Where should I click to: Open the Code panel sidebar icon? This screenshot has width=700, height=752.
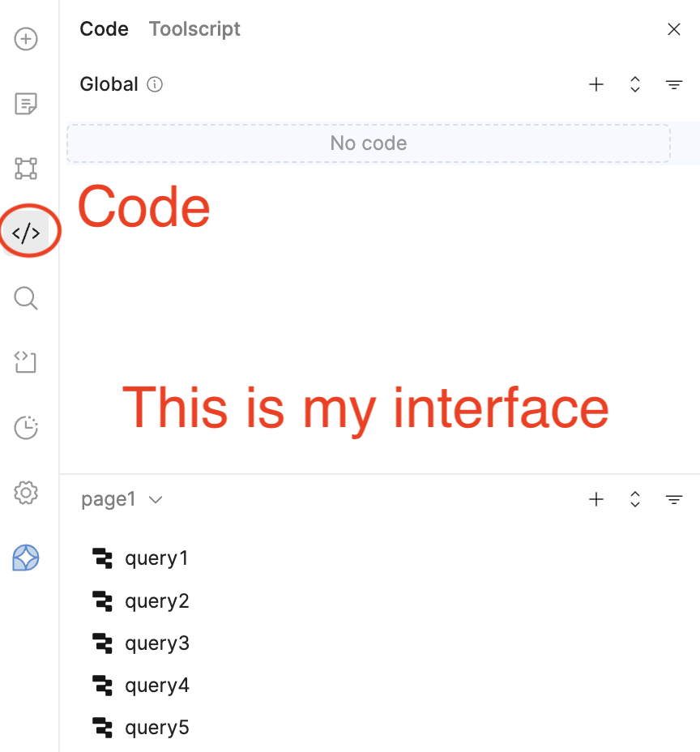[x=26, y=233]
